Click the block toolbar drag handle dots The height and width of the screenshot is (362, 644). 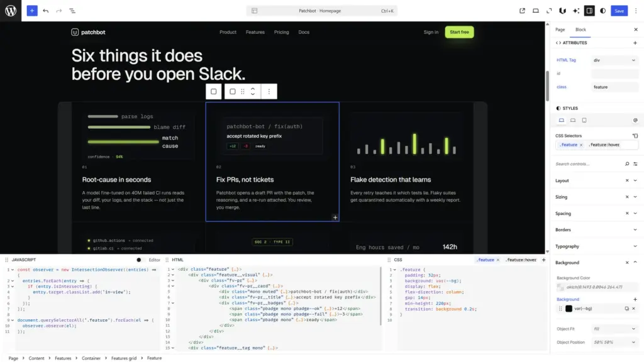pyautogui.click(x=243, y=92)
